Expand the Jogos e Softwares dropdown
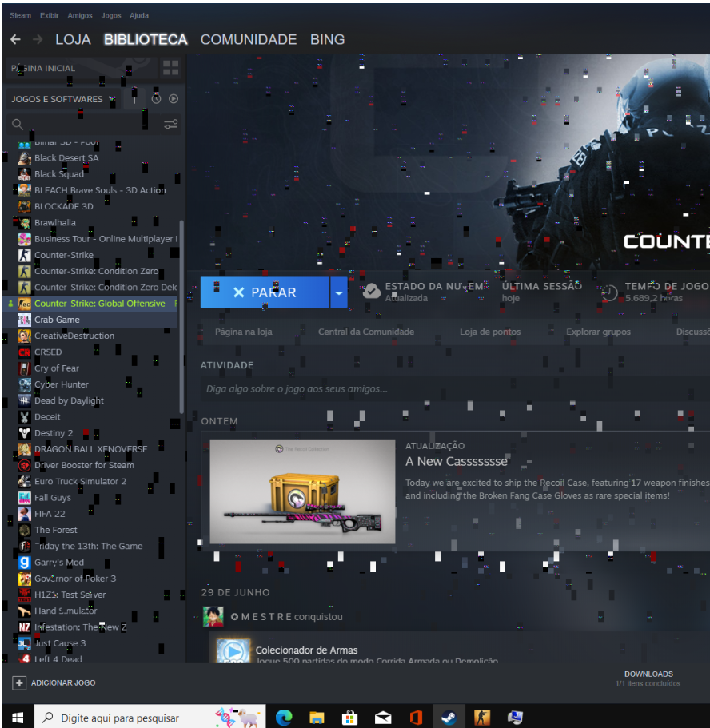The width and height of the screenshot is (710, 728). 63,99
